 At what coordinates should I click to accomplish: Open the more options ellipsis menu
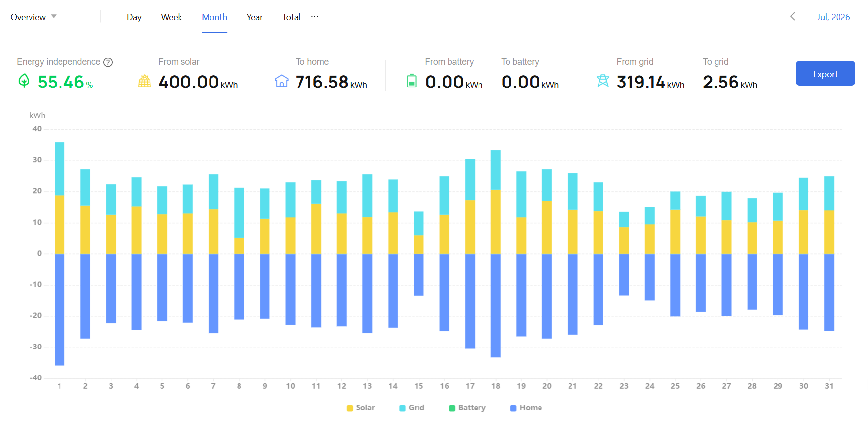(x=315, y=17)
